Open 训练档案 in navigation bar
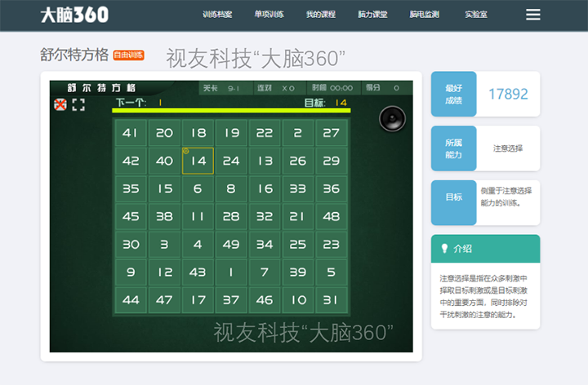Screen dimensions: 588x385 (217, 15)
